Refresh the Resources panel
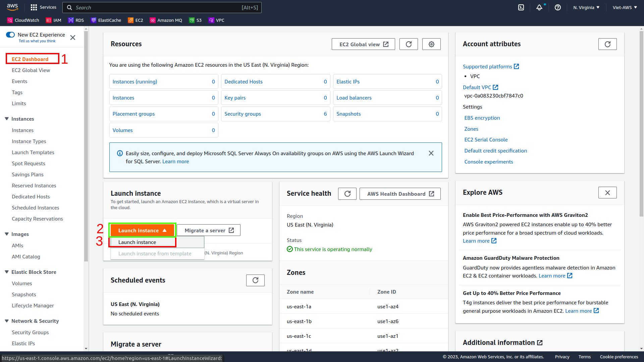This screenshot has width=644, height=362. [x=409, y=44]
